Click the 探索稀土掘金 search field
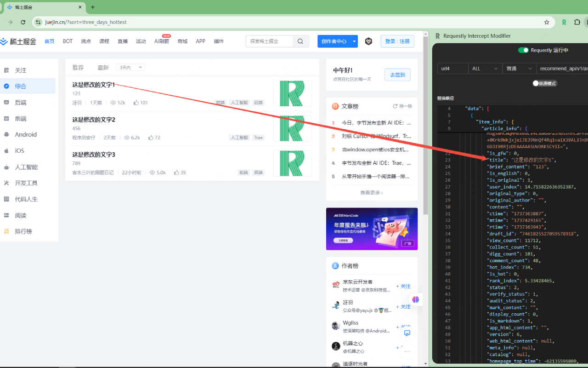Image resolution: width=588 pixels, height=368 pixels. tap(270, 41)
